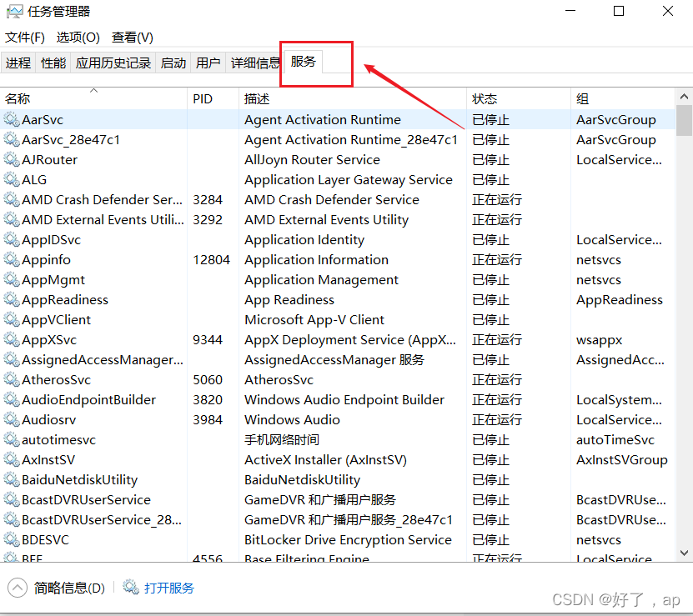Click the AtherosSvc service gear icon

coord(12,379)
